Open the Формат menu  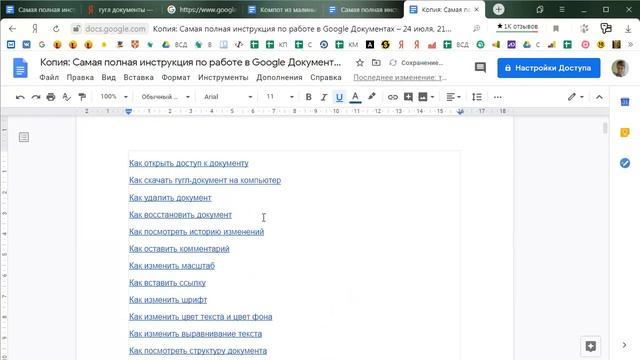176,77
